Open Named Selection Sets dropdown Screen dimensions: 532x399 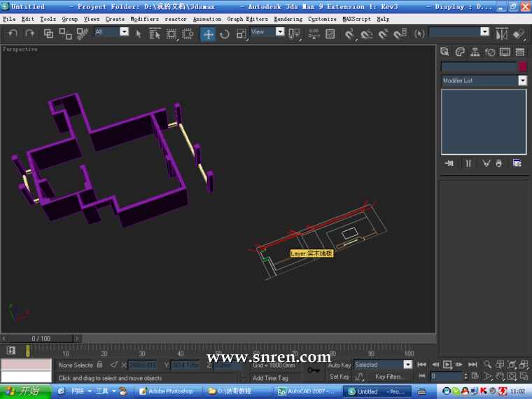(x=485, y=32)
